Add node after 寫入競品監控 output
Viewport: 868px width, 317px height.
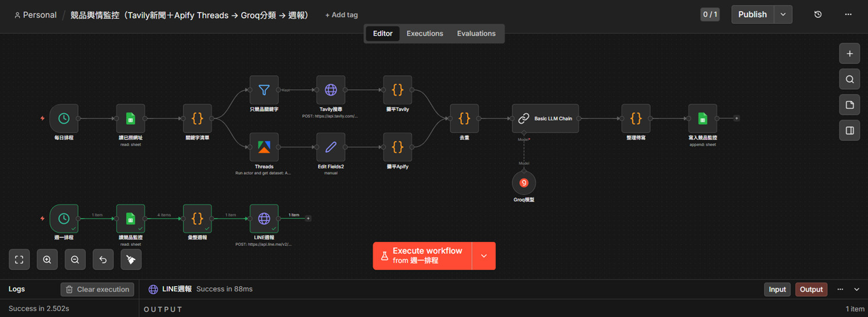click(736, 118)
